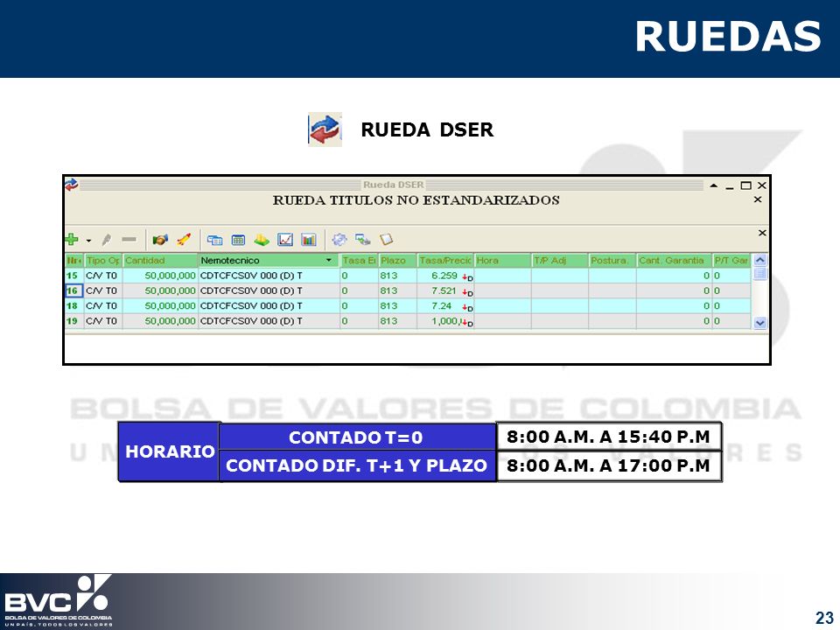Click the rocket toolbar icon
The image size is (840, 630).
point(184,239)
